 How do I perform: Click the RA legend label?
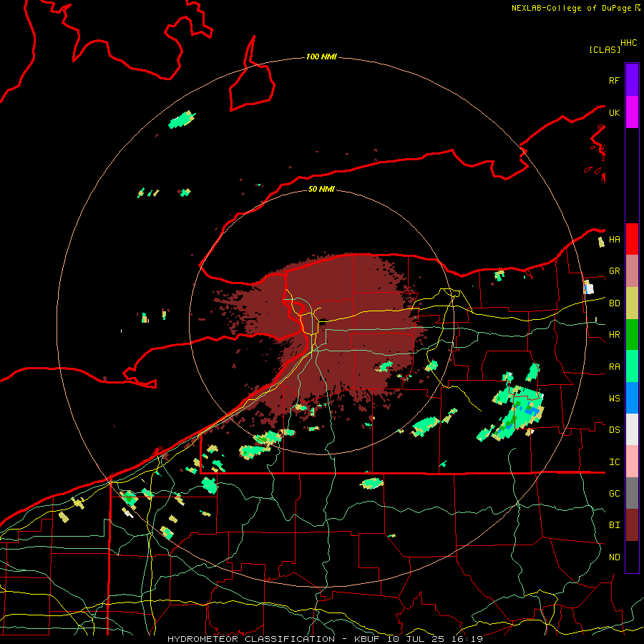coord(614,367)
